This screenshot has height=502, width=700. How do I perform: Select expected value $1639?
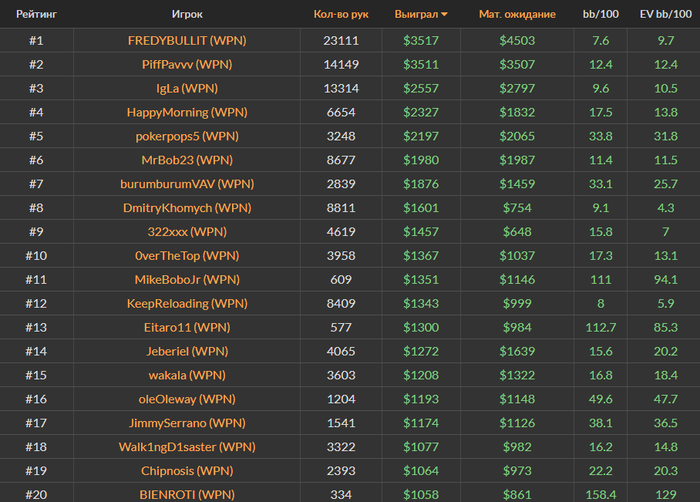[517, 351]
